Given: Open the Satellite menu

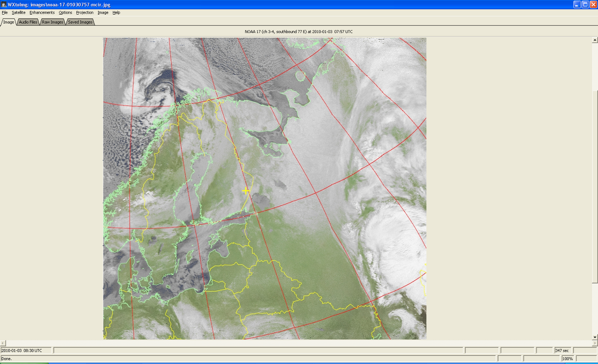Looking at the screenshot, I should coord(19,13).
